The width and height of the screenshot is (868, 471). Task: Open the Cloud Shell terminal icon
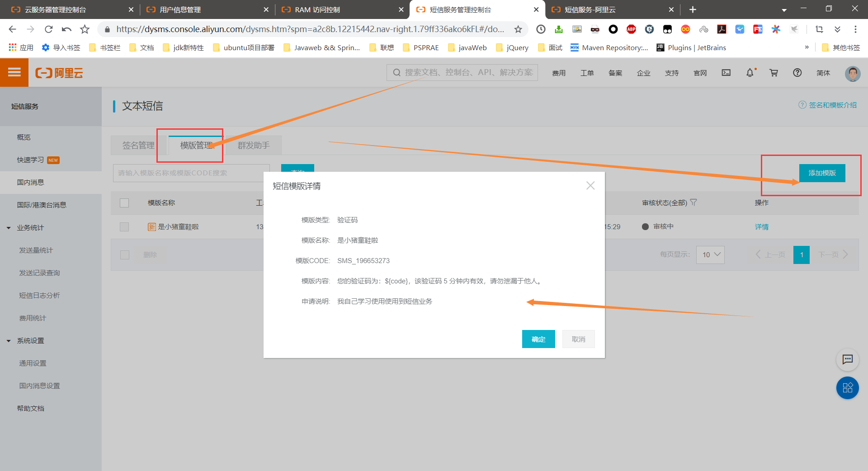[x=726, y=73]
